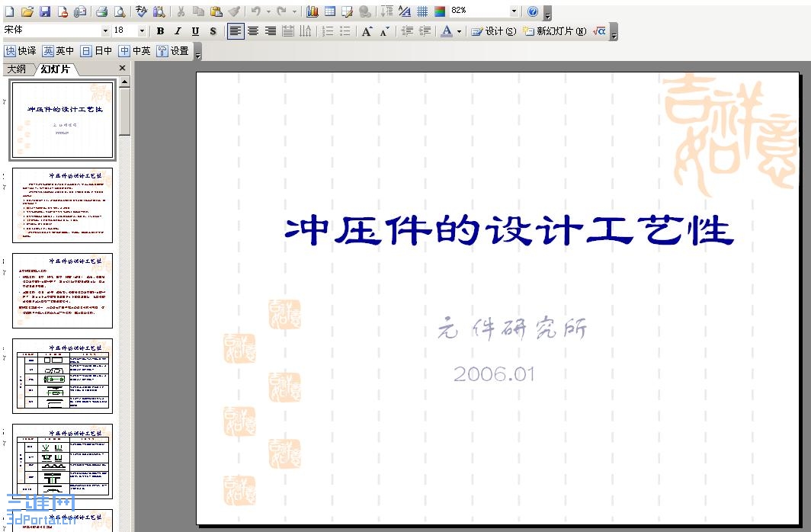Click the permission restricted document icon
The width and height of the screenshot is (811, 532).
coord(63,11)
